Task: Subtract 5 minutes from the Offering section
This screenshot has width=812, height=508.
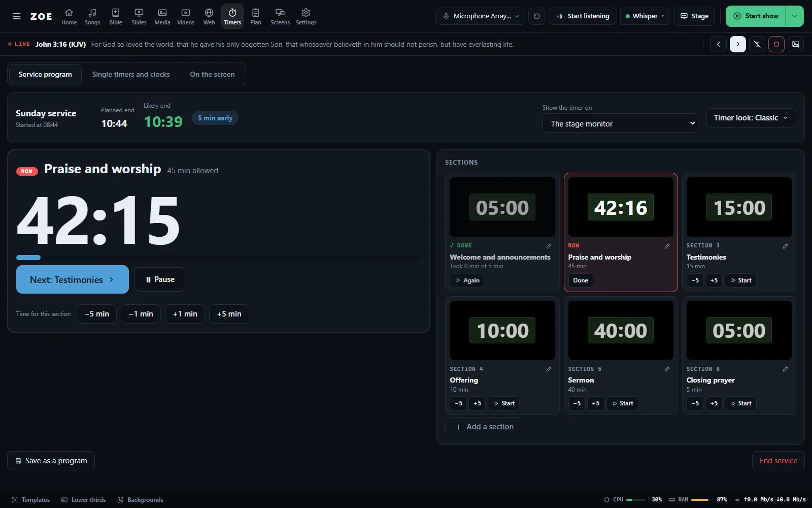Action: [x=459, y=403]
